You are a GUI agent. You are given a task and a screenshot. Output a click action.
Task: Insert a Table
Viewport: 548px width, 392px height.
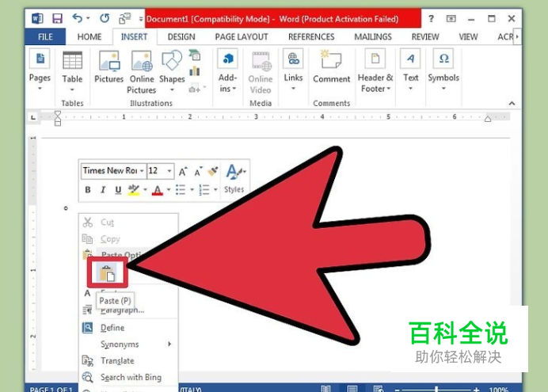(x=72, y=71)
